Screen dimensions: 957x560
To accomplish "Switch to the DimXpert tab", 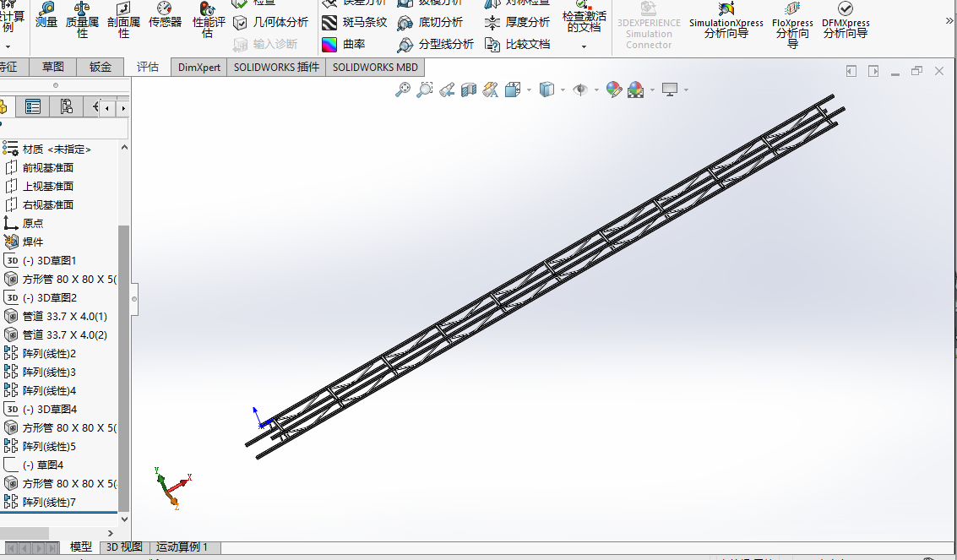I will (x=199, y=67).
